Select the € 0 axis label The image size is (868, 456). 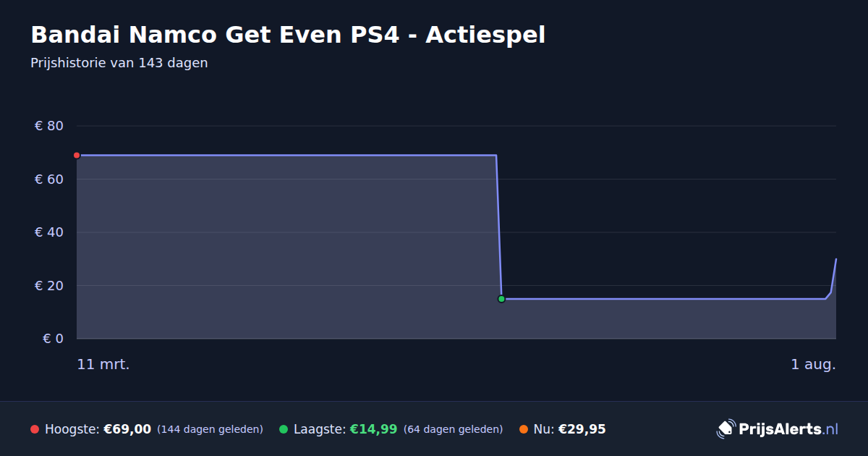click(x=53, y=339)
